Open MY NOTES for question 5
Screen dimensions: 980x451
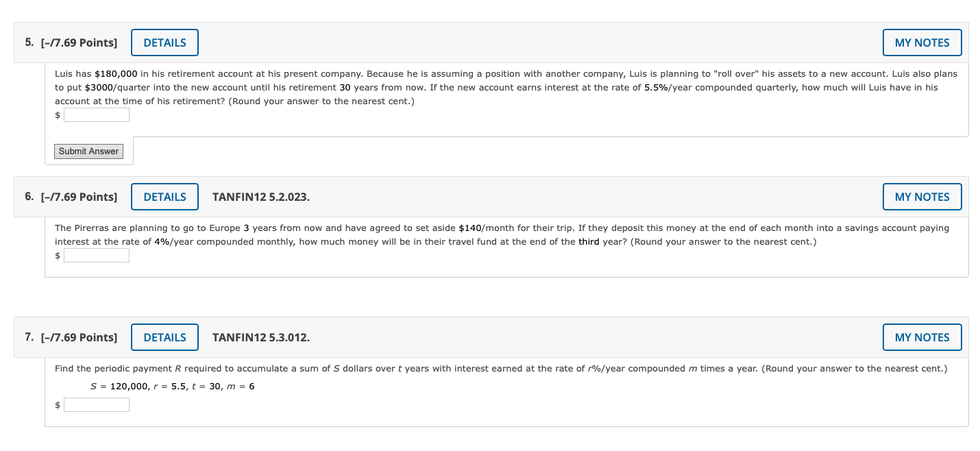[x=922, y=42]
